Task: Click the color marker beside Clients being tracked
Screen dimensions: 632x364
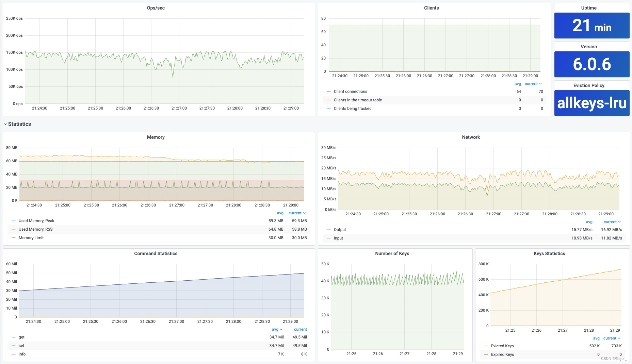Action: pos(328,109)
